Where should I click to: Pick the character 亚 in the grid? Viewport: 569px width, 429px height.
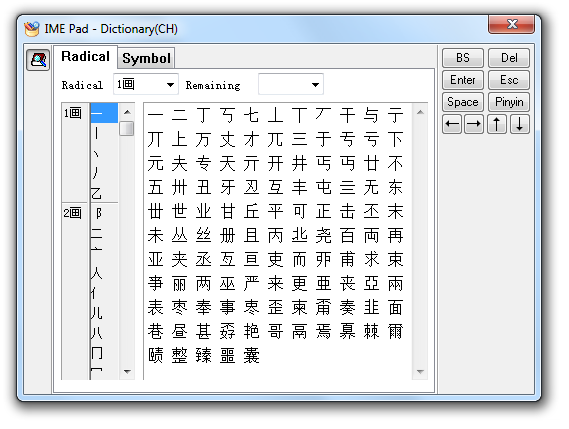coord(156,260)
